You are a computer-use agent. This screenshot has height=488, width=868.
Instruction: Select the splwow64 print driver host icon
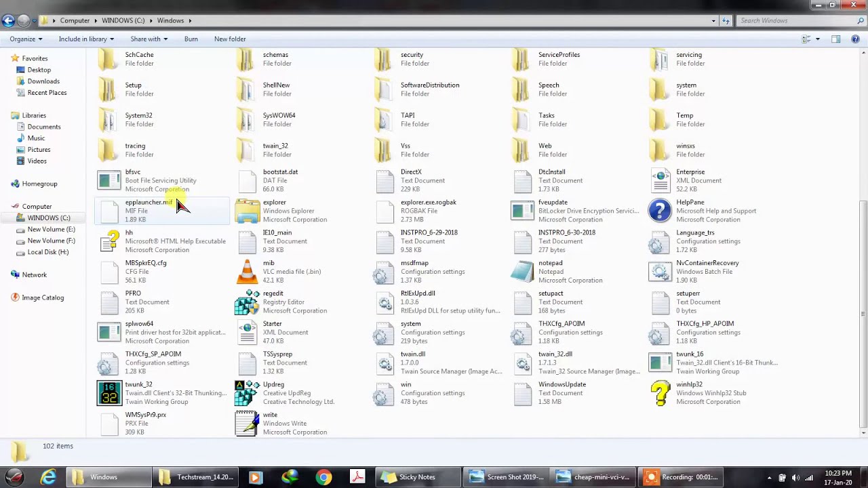(109, 333)
